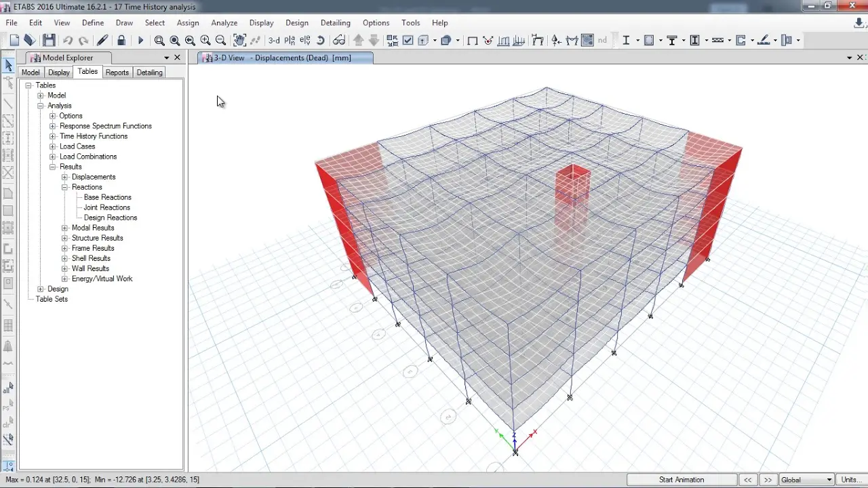868x488 pixels.
Task: Click the New Model toolbar icon
Action: [x=14, y=41]
